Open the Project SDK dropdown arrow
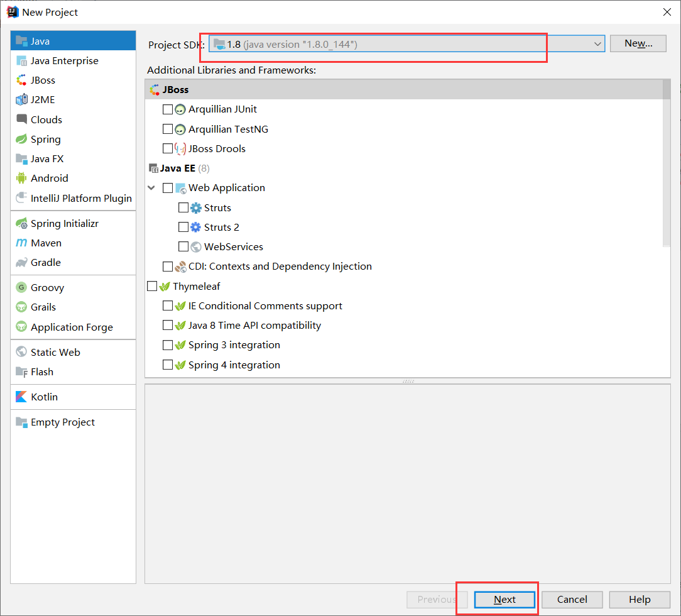Viewport: 681px width, 616px height. (x=597, y=44)
